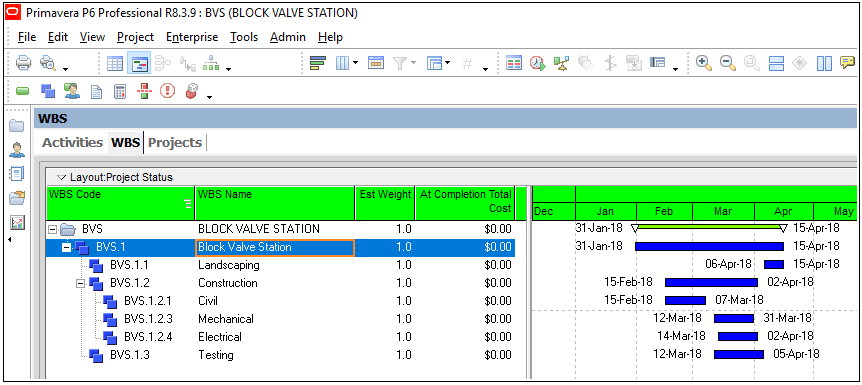Screen dimensions: 862x385
Task: Show the WBS table view
Action: point(115,63)
